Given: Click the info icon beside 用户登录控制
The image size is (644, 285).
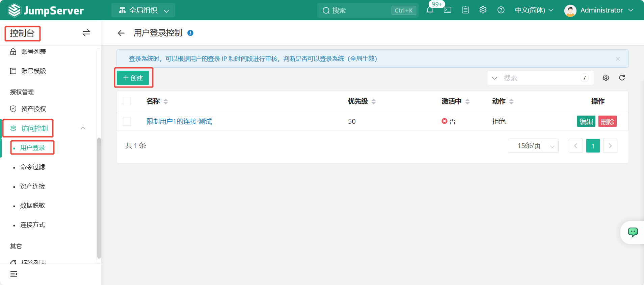Looking at the screenshot, I should coord(190,33).
